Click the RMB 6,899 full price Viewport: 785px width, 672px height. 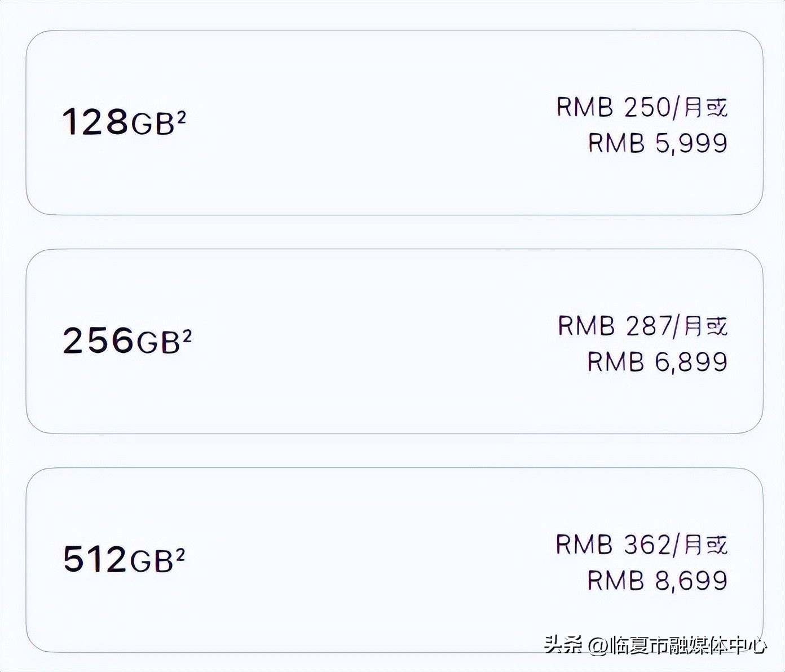(658, 362)
